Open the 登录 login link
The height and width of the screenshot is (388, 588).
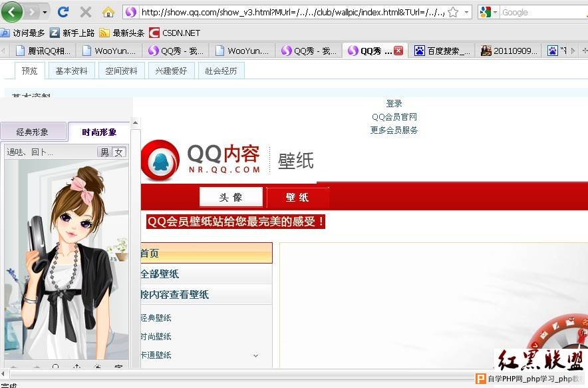394,103
